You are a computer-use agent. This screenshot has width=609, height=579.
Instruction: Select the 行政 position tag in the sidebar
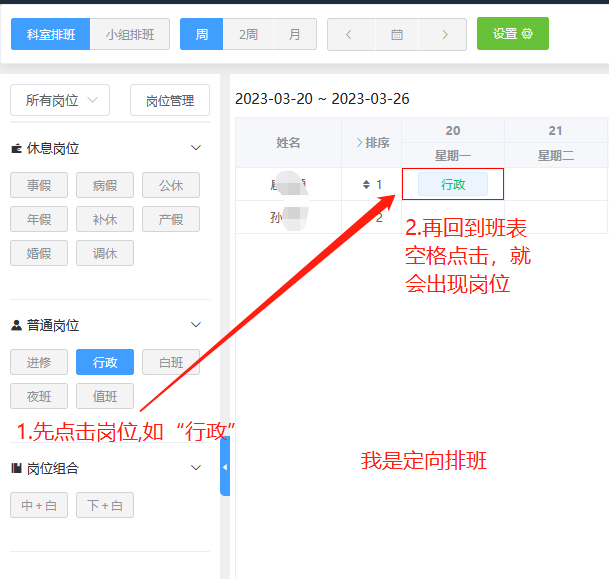[105, 362]
